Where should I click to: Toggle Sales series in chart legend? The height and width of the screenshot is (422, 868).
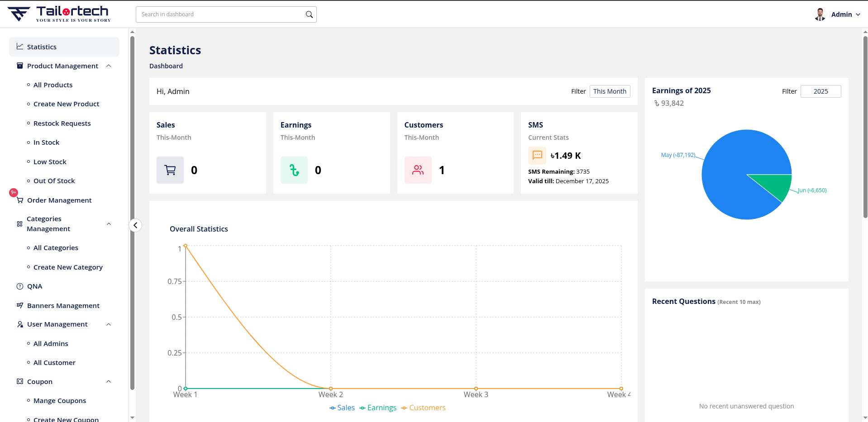coord(342,408)
